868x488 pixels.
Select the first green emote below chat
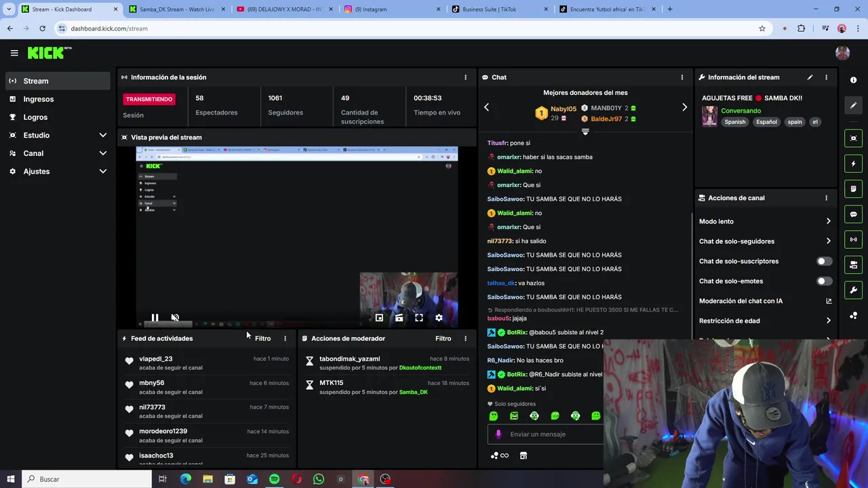(493, 415)
